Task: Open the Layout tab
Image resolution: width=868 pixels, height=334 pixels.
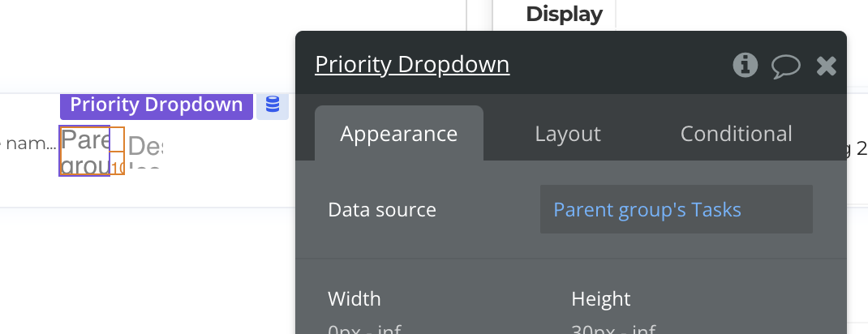Action: (x=568, y=134)
